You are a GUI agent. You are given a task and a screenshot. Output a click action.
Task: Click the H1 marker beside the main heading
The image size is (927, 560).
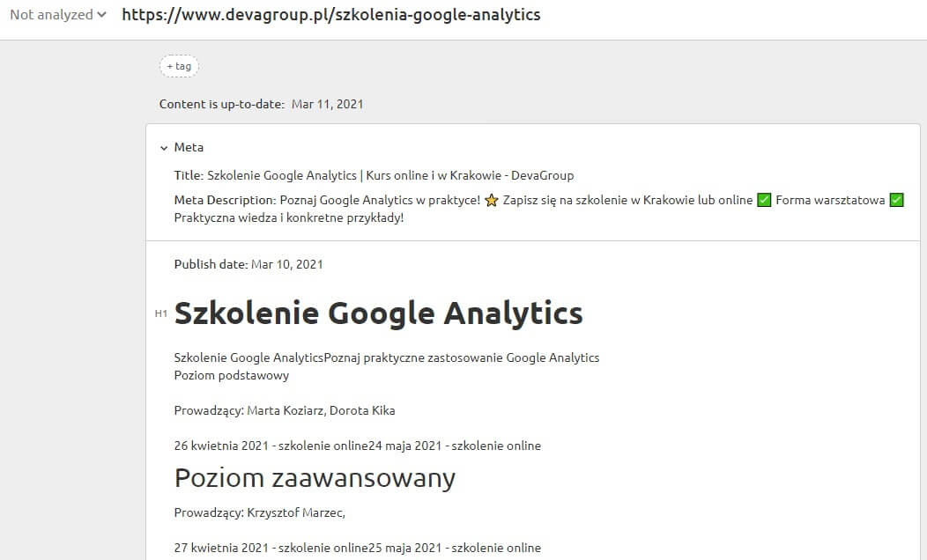point(161,313)
